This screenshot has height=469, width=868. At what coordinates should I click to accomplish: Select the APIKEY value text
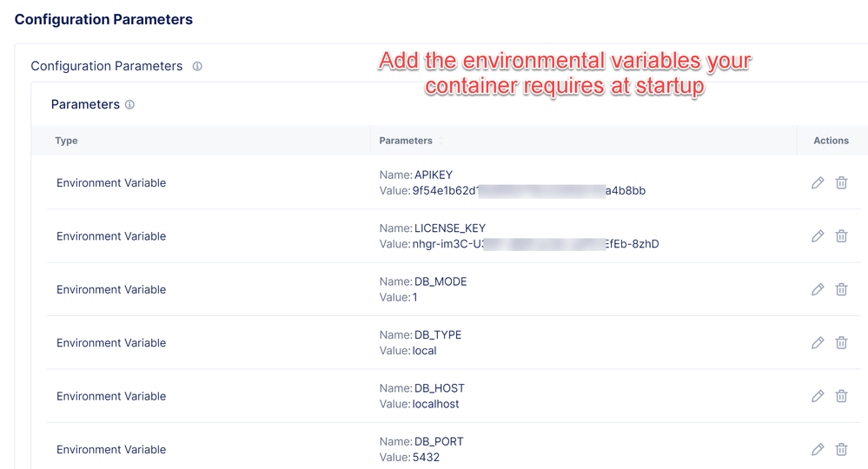(528, 191)
